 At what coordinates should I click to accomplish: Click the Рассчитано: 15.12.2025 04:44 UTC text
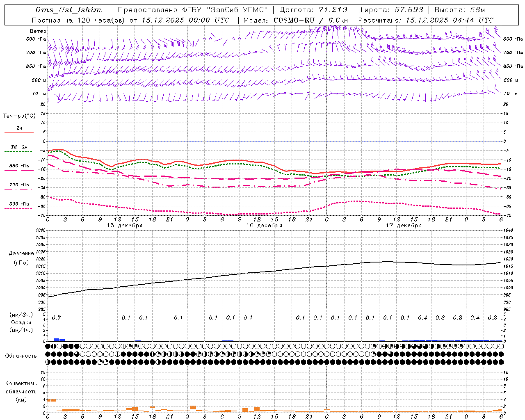click(426, 20)
